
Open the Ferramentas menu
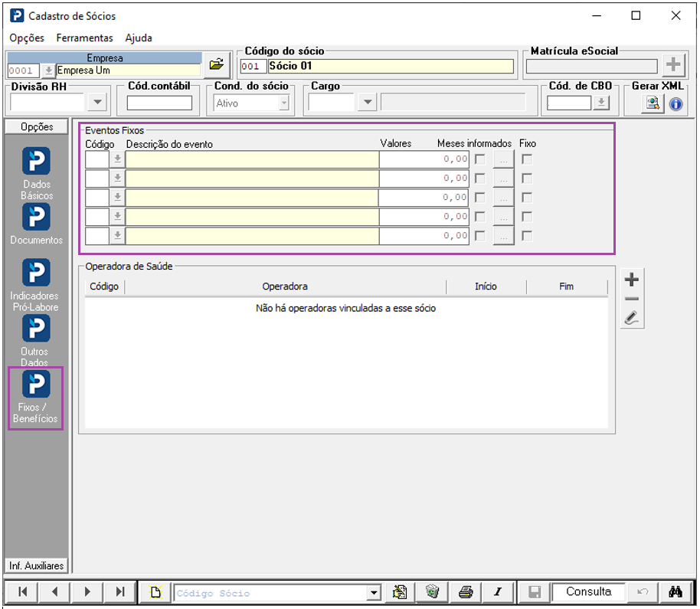click(x=84, y=38)
